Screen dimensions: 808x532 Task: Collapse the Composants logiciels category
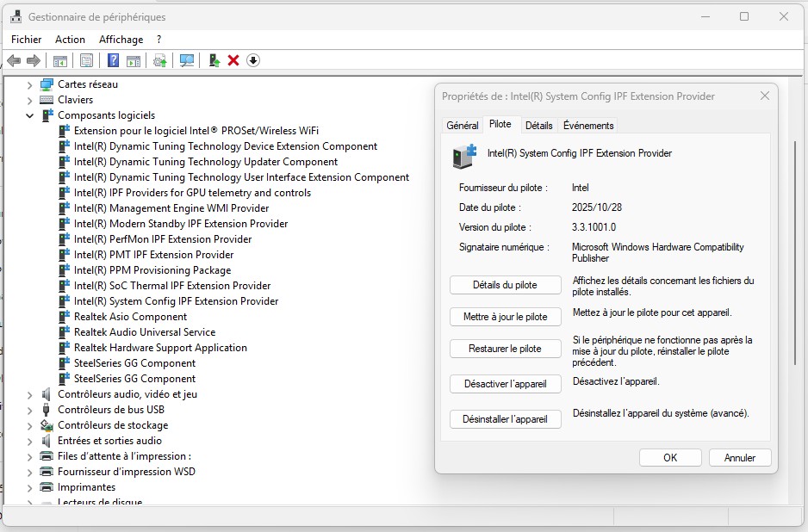tap(29, 115)
